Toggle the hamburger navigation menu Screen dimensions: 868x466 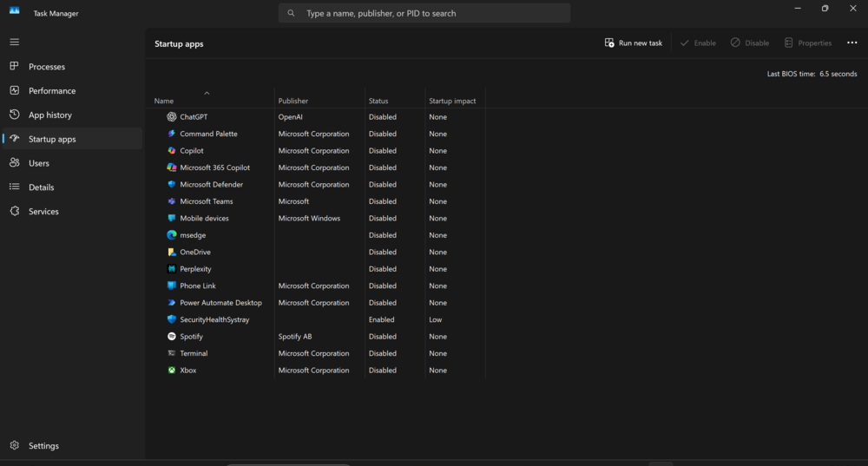pos(15,42)
